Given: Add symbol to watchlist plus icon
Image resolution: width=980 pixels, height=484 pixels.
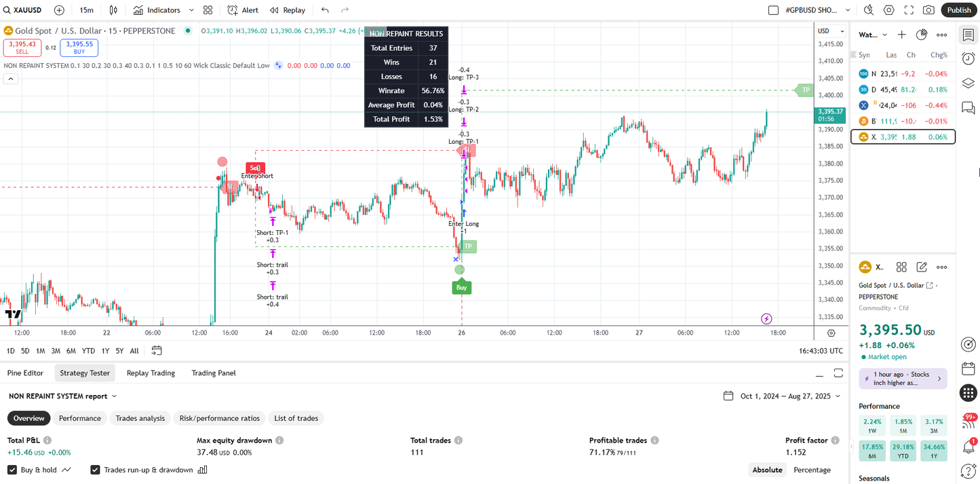Looking at the screenshot, I should point(901,35).
